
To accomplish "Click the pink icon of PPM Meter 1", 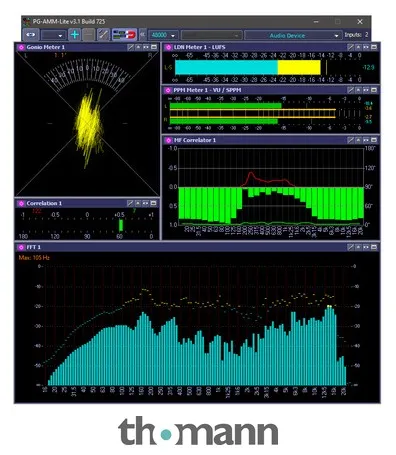I will pyautogui.click(x=168, y=90).
